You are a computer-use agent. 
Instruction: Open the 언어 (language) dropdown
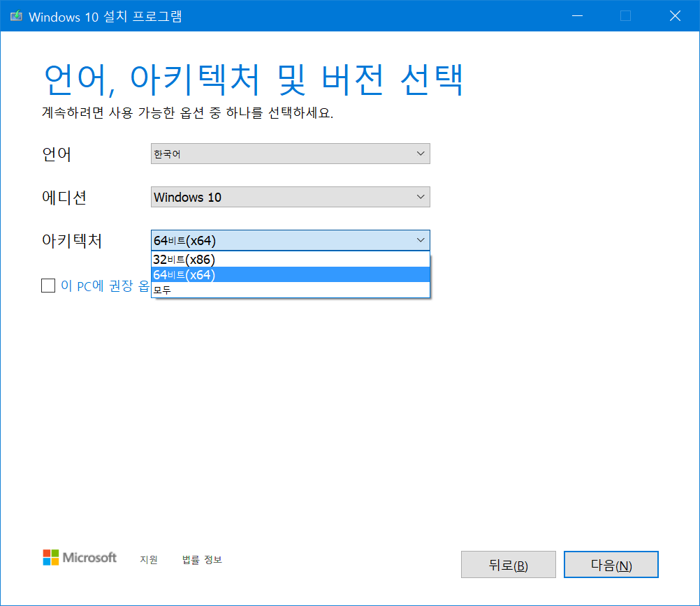[x=290, y=154]
